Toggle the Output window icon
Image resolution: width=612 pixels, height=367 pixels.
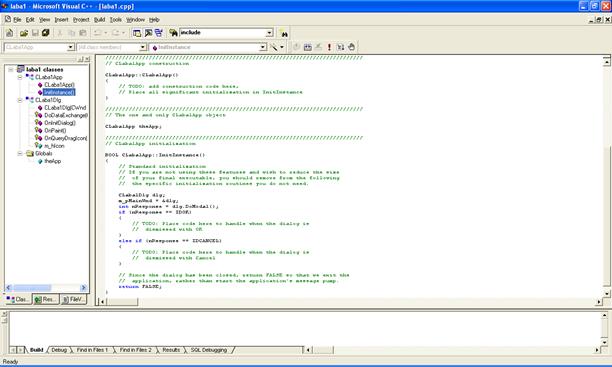(148, 33)
